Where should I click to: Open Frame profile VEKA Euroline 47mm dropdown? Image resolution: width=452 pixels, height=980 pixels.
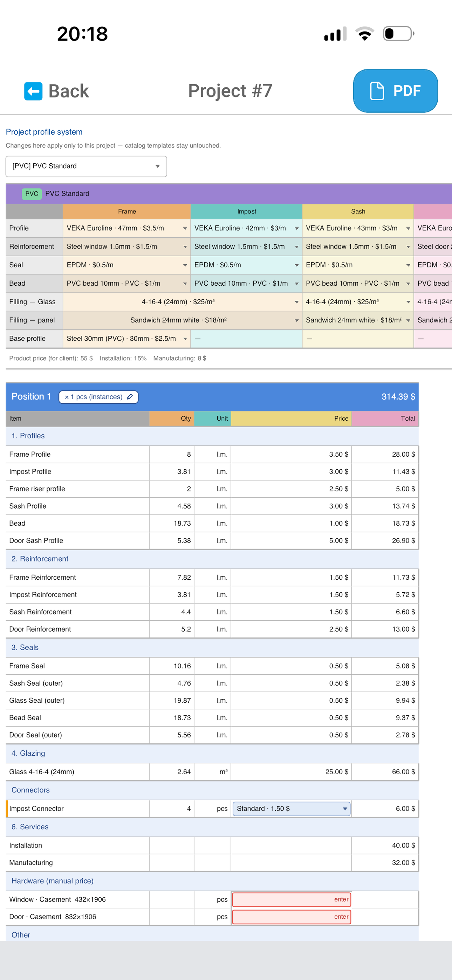click(127, 228)
